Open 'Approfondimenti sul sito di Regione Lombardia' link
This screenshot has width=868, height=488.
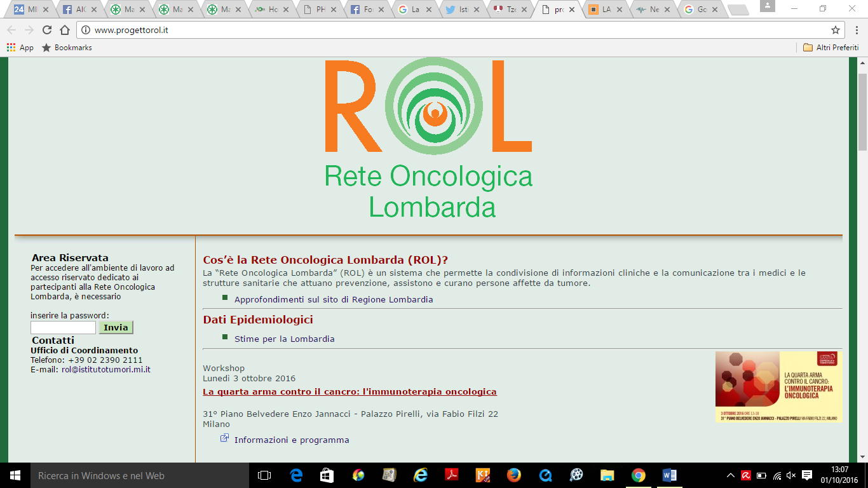[334, 299]
